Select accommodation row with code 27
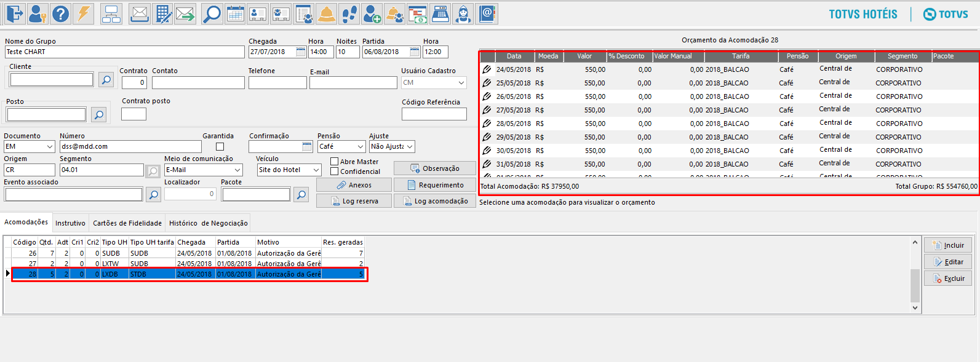The height and width of the screenshot is (362, 980). 188,264
